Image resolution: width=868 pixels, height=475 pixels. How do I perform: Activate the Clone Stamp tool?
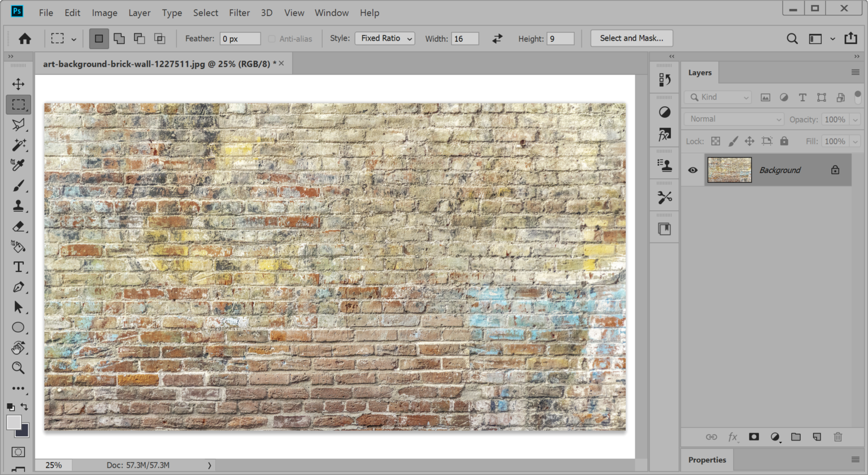18,206
